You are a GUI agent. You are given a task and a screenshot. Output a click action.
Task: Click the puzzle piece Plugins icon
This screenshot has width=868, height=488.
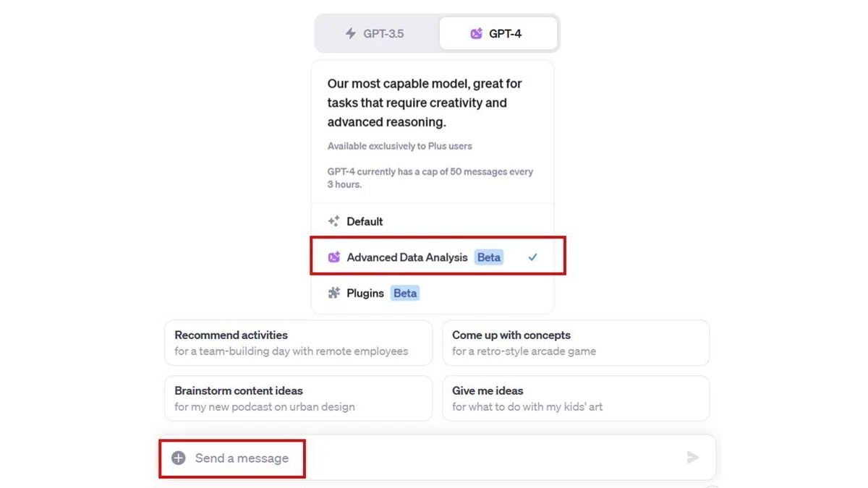pos(333,293)
